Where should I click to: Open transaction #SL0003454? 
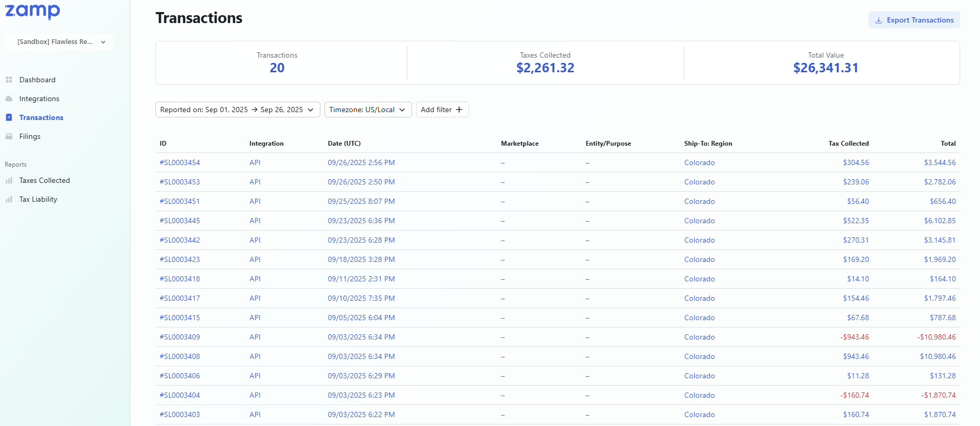(x=180, y=162)
